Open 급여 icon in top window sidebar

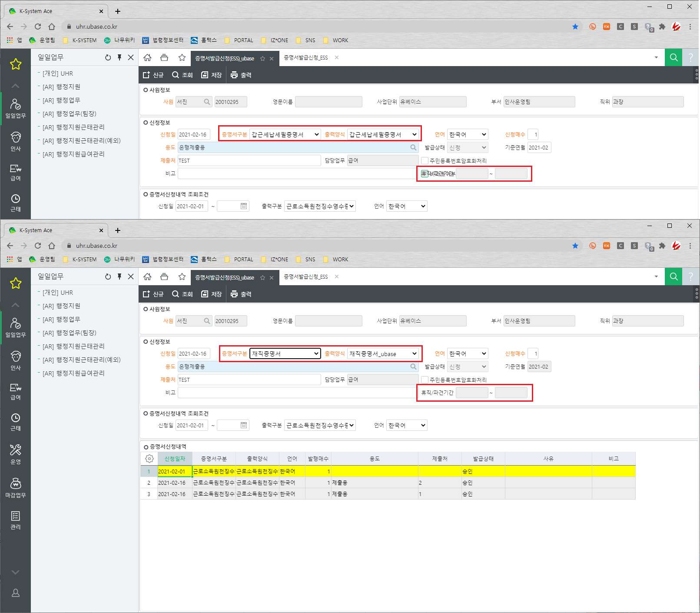tap(15, 172)
